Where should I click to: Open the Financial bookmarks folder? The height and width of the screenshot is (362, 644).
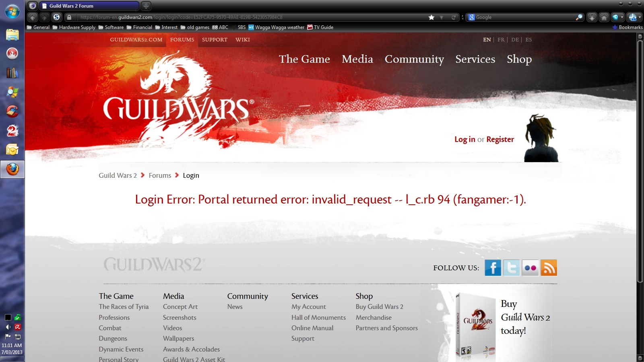[139, 27]
